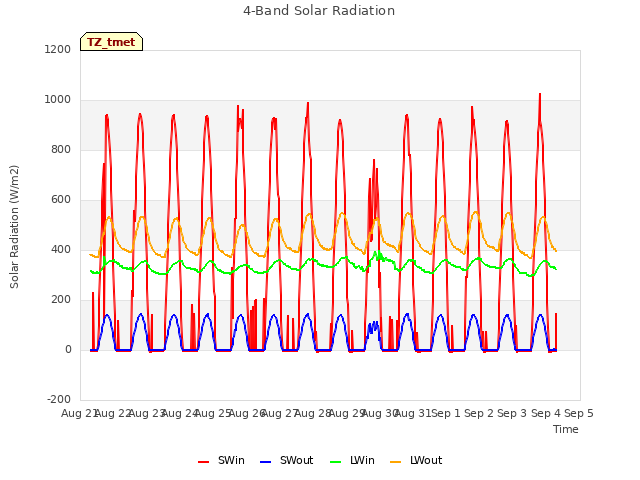Click the Sep 4 x-axis label
This screenshot has width=640, height=480.
click(x=546, y=413)
